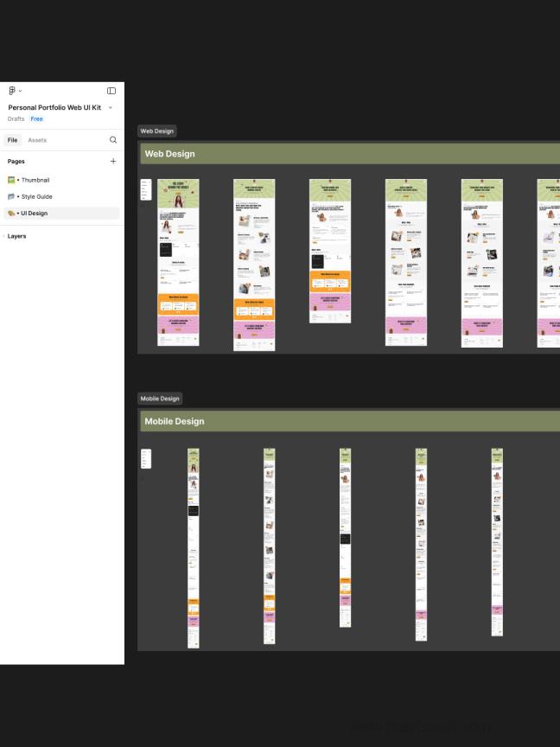Select the UI Design page
The width and height of the screenshot is (560, 747).
34,213
